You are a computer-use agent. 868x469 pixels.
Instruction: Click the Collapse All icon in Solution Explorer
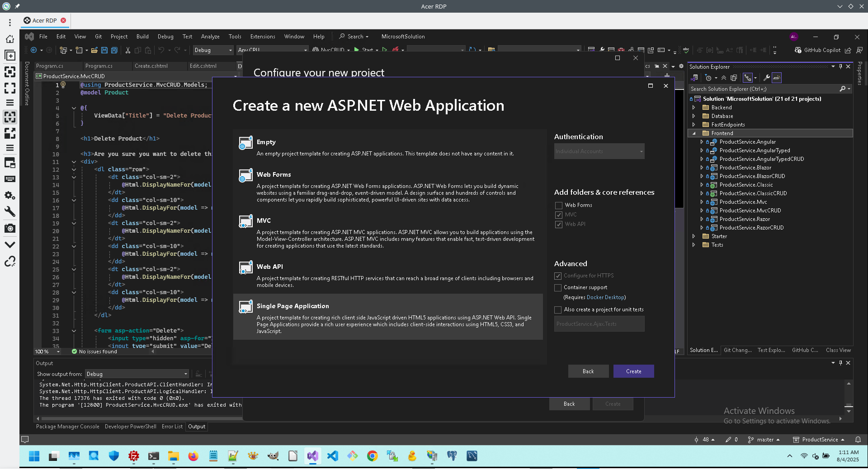pyautogui.click(x=724, y=78)
